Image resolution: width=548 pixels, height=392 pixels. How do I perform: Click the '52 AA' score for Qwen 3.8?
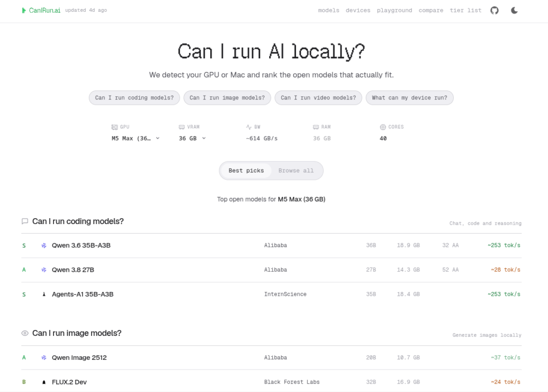[x=451, y=270]
